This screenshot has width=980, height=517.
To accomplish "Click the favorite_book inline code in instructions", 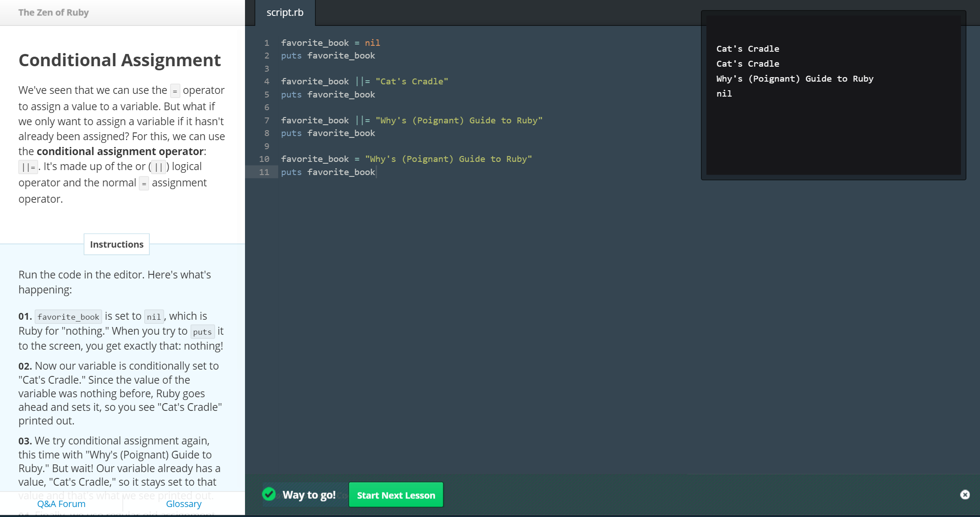I will coord(68,317).
